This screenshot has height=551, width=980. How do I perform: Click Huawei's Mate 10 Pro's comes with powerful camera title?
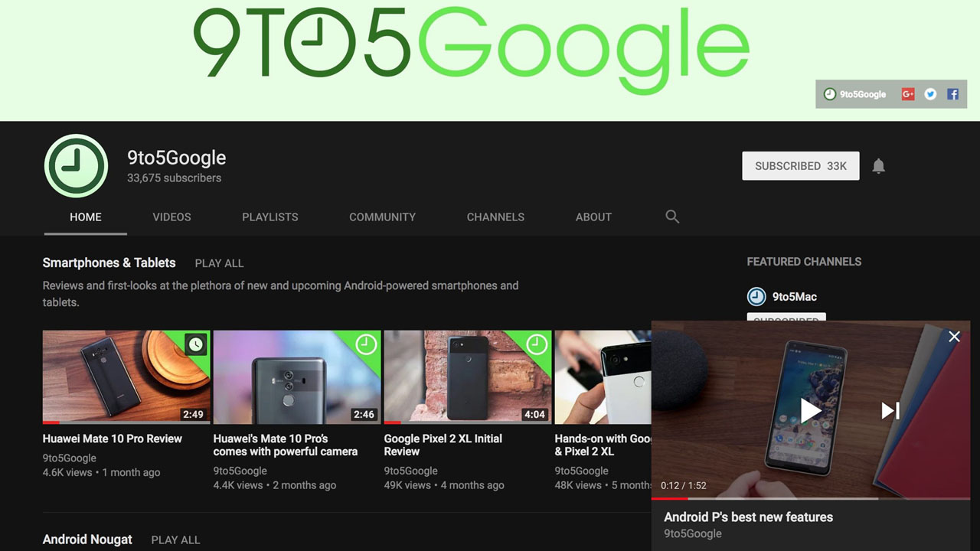tap(286, 445)
